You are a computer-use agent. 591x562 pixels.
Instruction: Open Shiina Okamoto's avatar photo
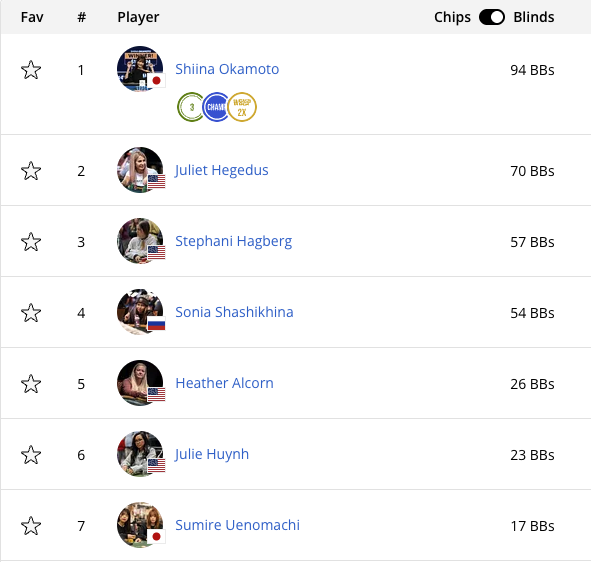point(140,69)
